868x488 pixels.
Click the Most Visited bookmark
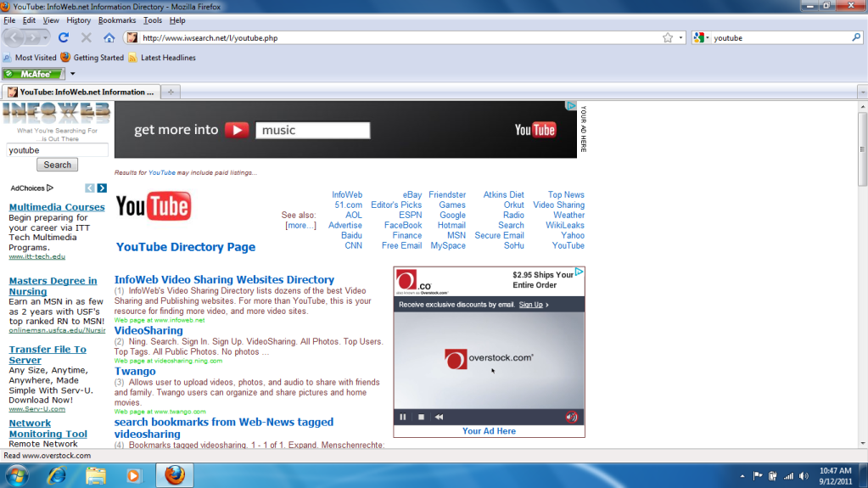30,58
